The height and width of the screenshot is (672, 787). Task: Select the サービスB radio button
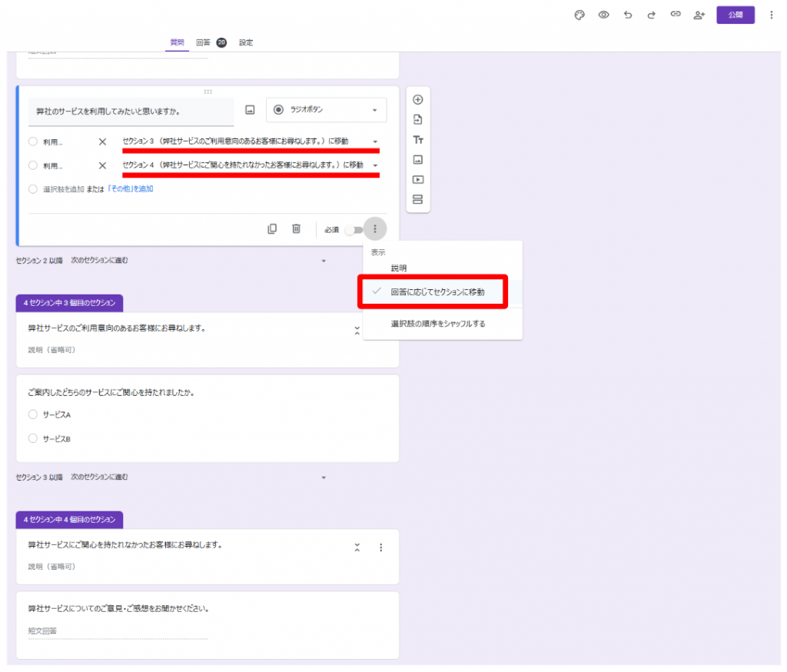point(32,438)
